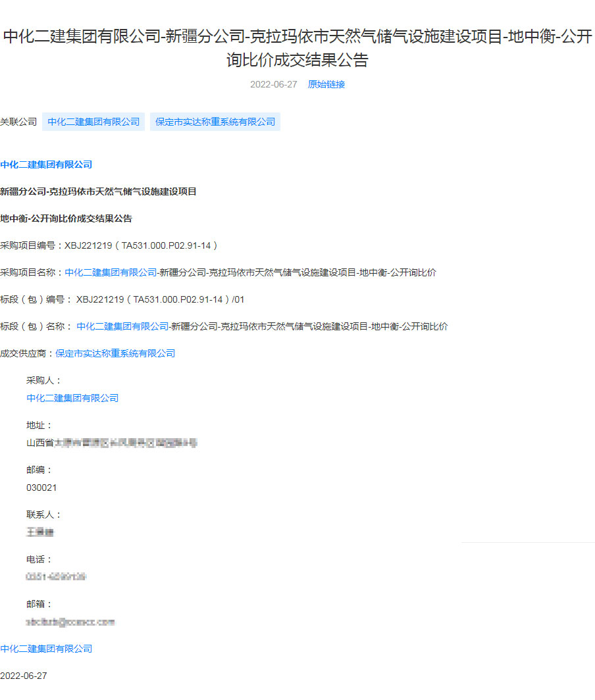Screen dimensions: 595x700
Task: Click company link in 采购项目名称 line
Action: [x=111, y=272]
